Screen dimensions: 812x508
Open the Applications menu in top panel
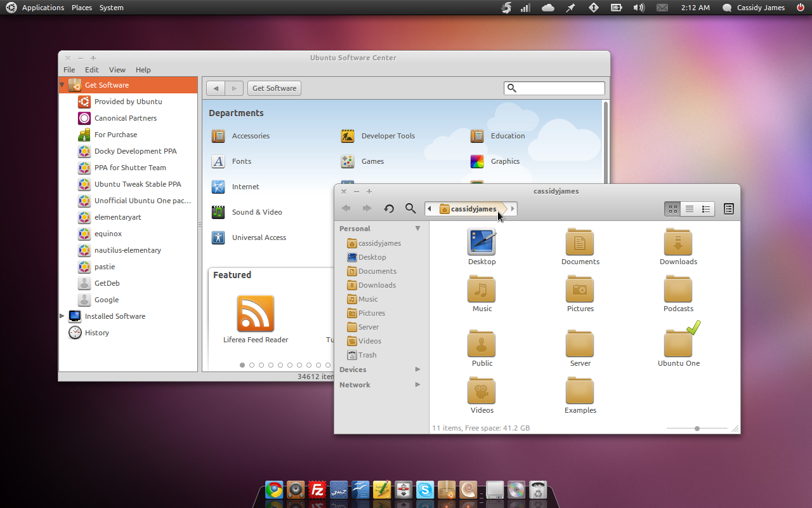(43, 8)
